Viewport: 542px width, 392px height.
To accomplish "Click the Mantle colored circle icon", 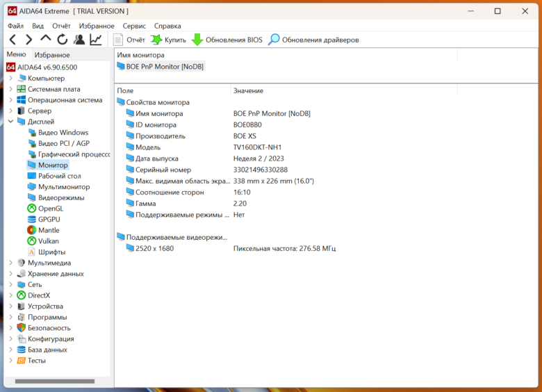I will (x=32, y=230).
